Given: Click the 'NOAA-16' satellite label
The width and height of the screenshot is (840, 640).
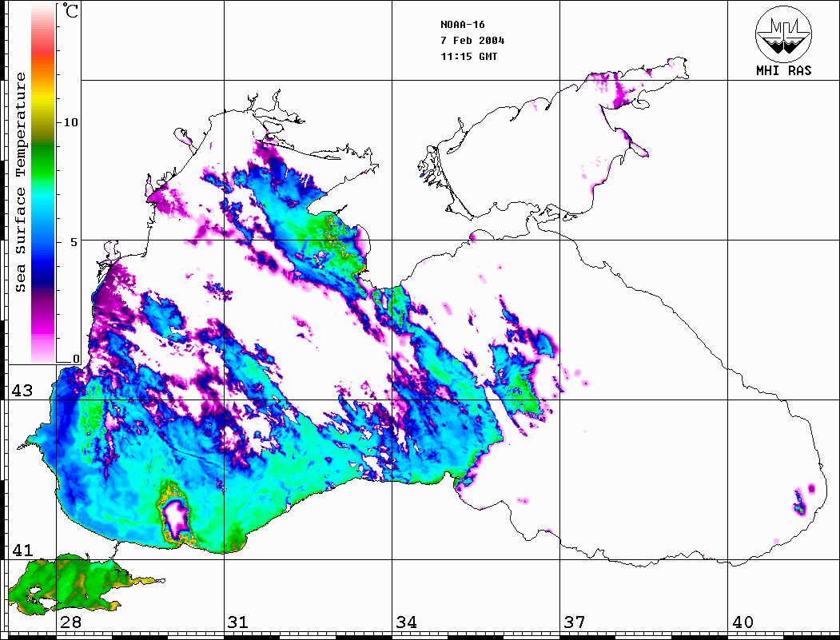Looking at the screenshot, I should (x=463, y=25).
